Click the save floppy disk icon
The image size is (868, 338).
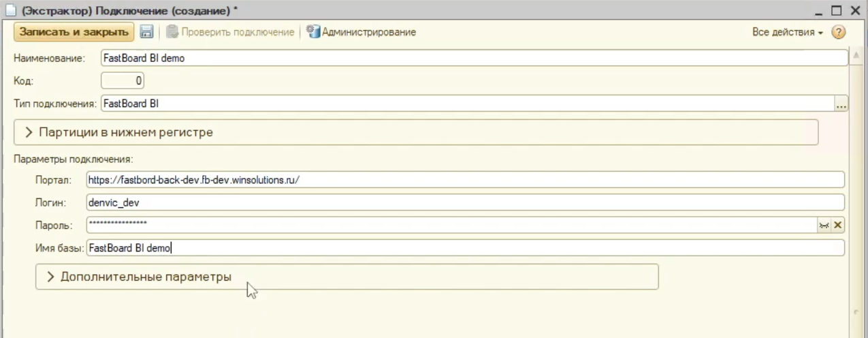click(x=146, y=32)
